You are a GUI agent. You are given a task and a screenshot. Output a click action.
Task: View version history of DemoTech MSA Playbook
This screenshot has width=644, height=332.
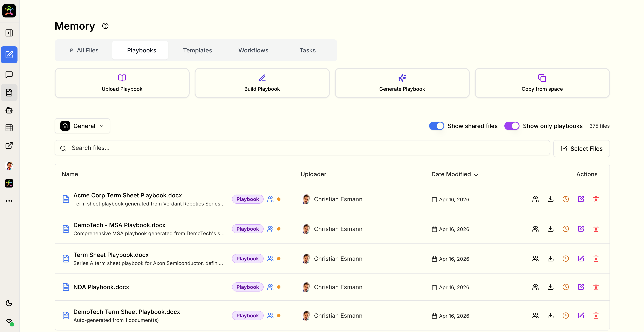pos(566,229)
